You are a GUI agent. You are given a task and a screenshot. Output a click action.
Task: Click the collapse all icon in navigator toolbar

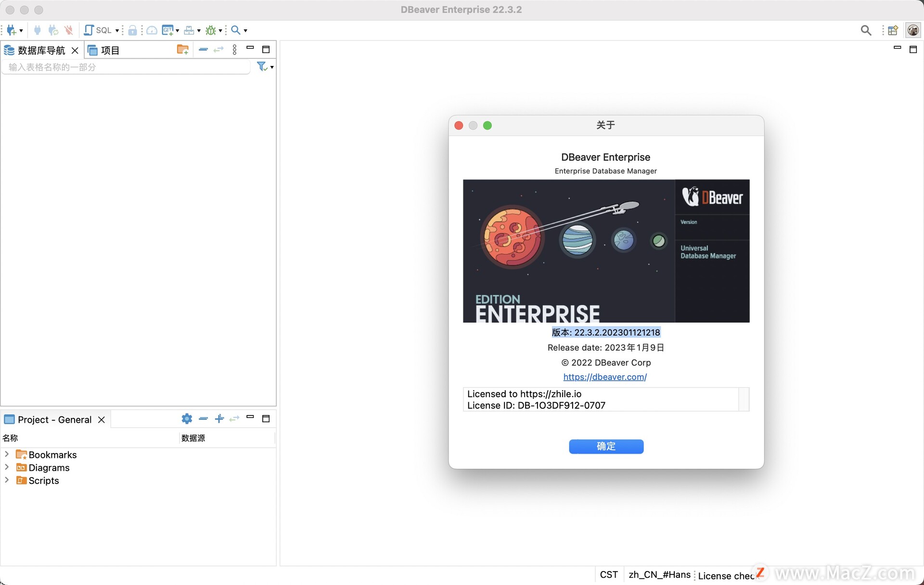tap(203, 50)
